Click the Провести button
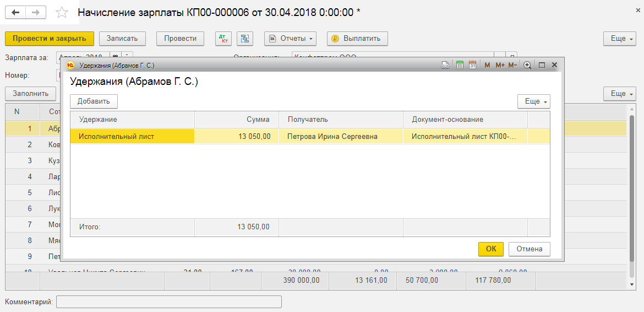This screenshot has width=644, height=312. tap(181, 39)
